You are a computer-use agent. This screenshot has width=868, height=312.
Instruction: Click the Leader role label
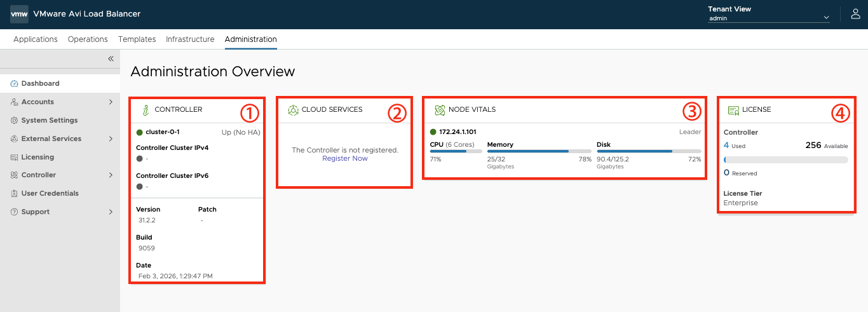click(690, 132)
